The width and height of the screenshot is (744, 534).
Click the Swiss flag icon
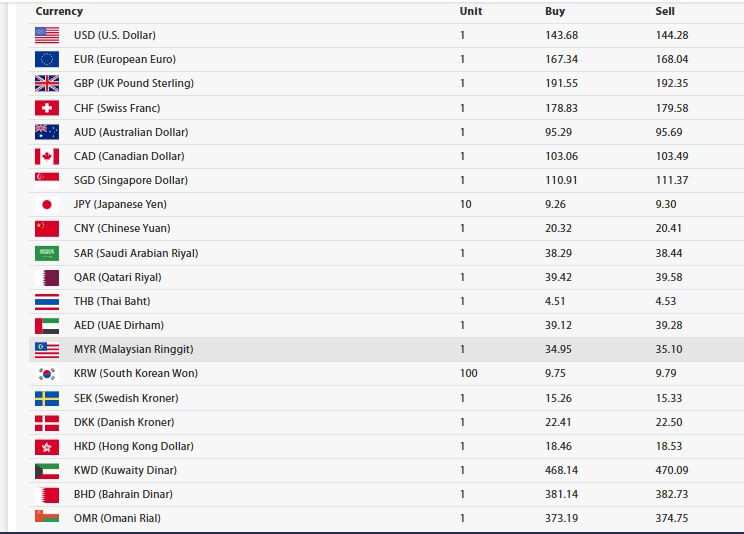(x=47, y=108)
